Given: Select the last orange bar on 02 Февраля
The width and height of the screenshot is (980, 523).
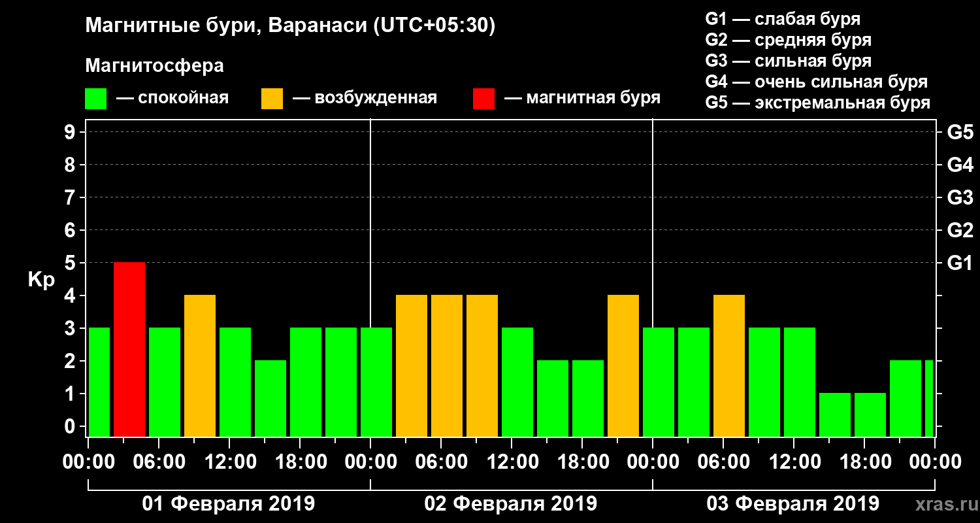Looking at the screenshot, I should [623, 365].
